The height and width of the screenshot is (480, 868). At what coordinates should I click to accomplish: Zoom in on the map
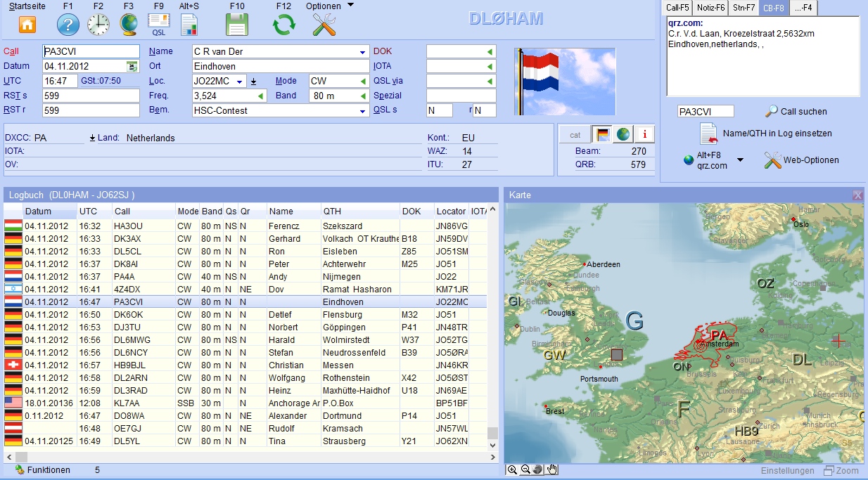pyautogui.click(x=511, y=469)
